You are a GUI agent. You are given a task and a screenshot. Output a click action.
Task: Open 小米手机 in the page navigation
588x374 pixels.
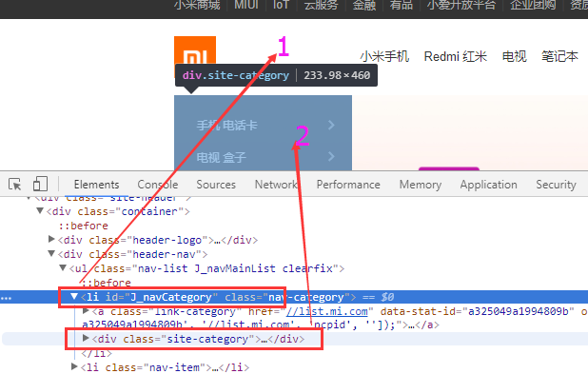[384, 56]
